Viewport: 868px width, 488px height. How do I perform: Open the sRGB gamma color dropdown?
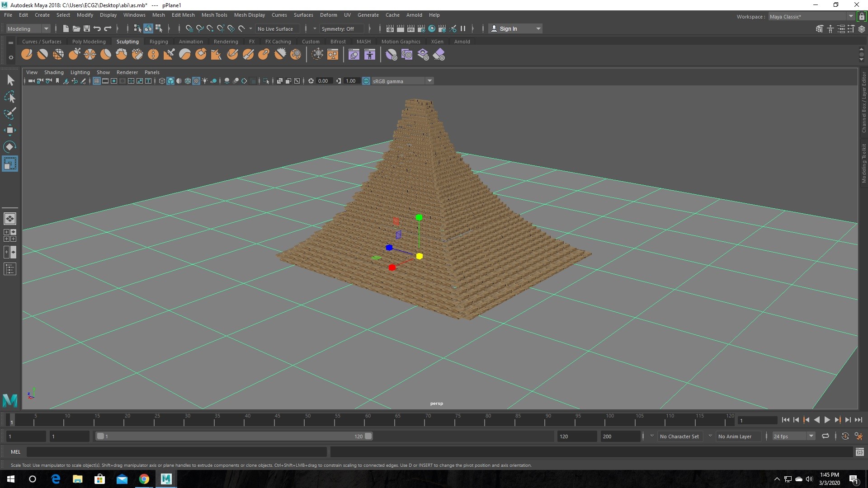[x=429, y=81]
